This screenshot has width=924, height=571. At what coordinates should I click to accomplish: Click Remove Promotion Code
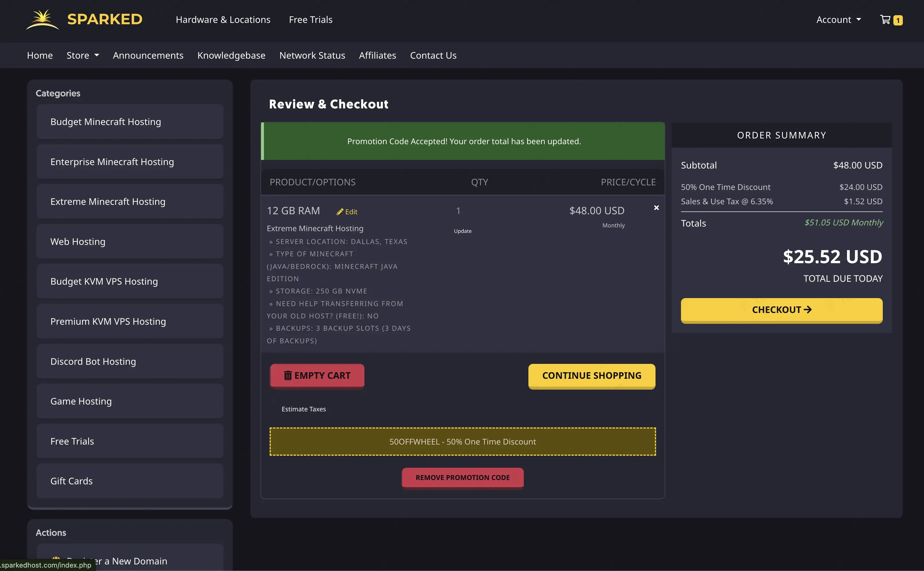pyautogui.click(x=462, y=478)
